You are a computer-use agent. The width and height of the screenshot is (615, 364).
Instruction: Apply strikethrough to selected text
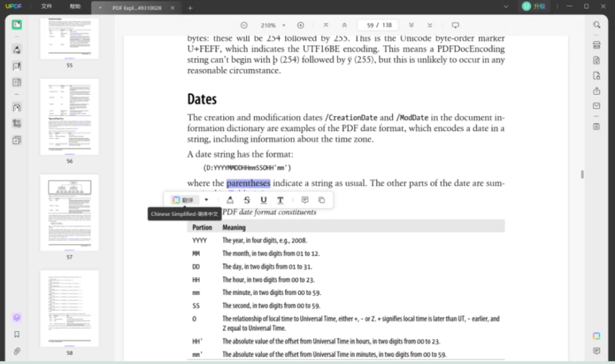(x=247, y=200)
